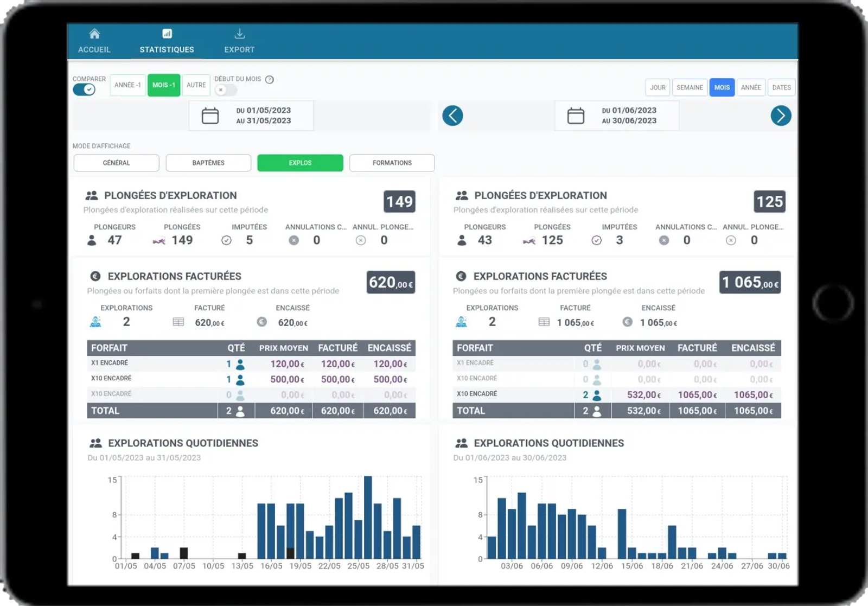Viewport: 868px width, 606px height.
Task: Click the Statistiques chart icon
Action: (x=167, y=34)
